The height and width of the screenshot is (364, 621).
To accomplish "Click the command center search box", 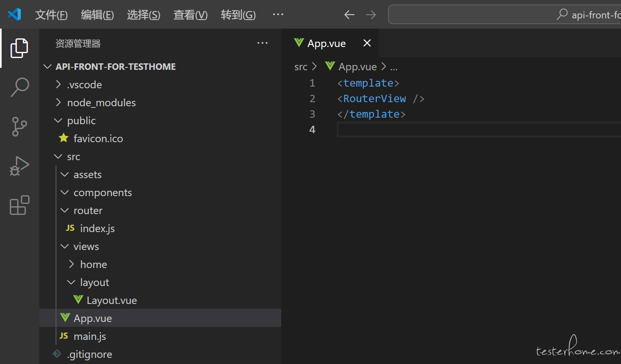I will 504,14.
